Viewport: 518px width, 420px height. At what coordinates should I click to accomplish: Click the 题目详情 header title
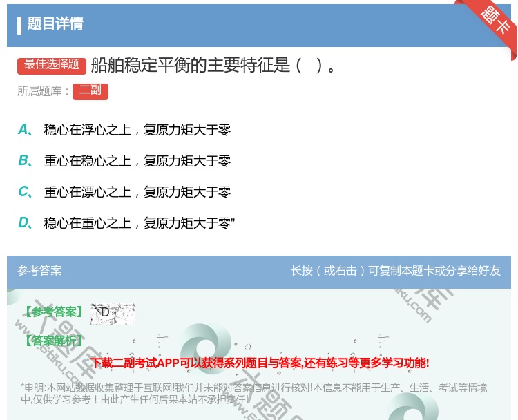(x=55, y=24)
